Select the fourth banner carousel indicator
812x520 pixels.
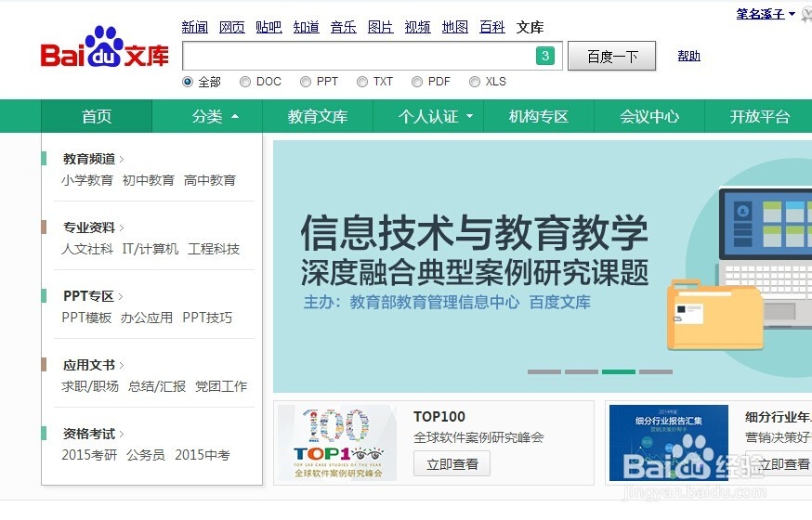tap(656, 371)
